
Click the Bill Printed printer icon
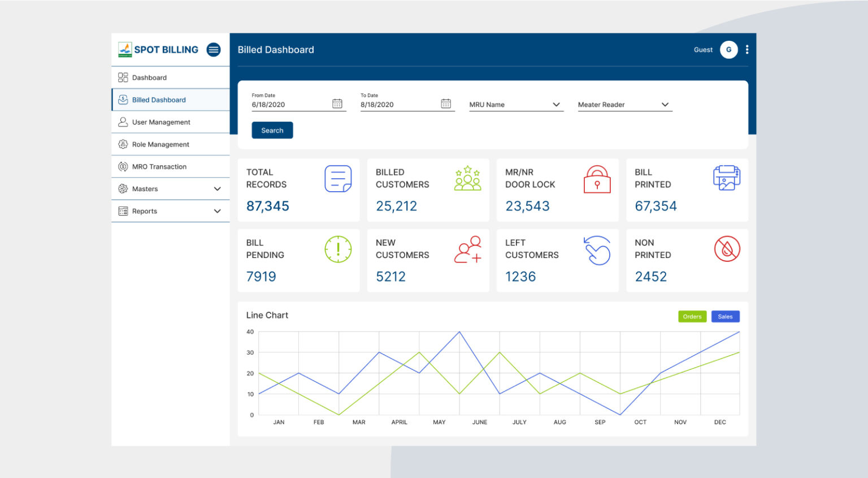[727, 177]
